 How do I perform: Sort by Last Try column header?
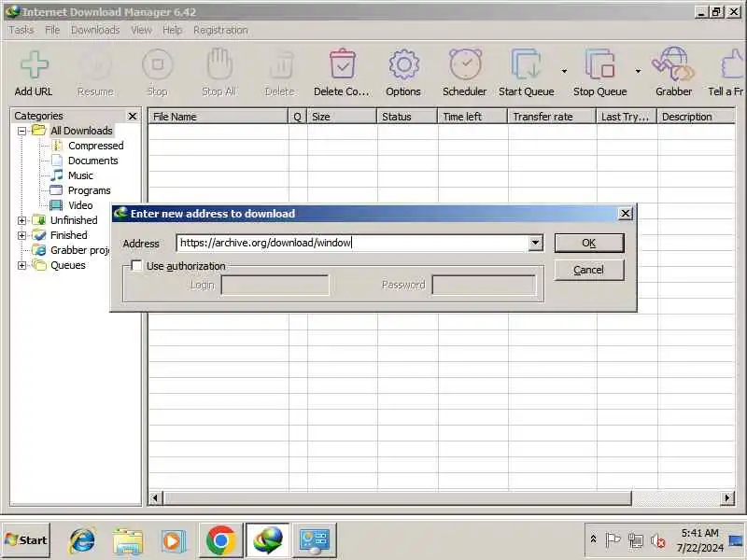[x=627, y=117]
